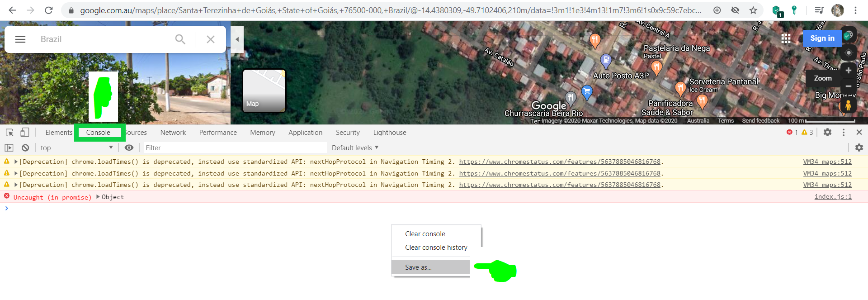Open console settings gear
This screenshot has width=868, height=300.
tap(859, 148)
